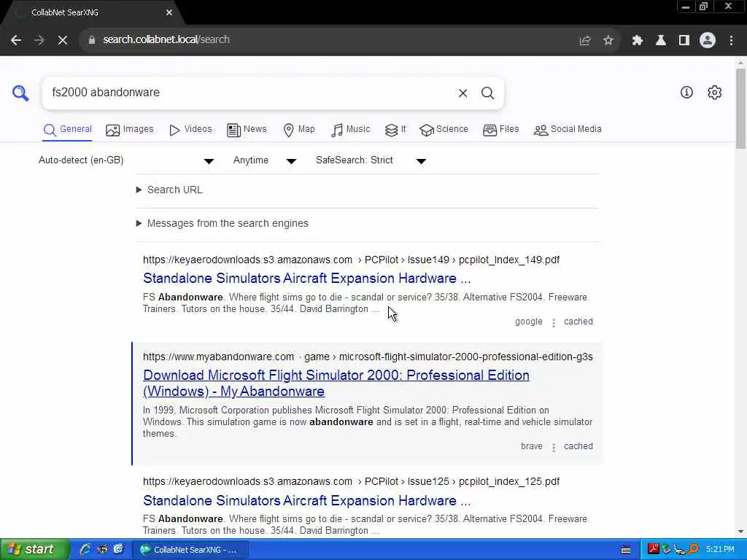747x560 pixels.
Task: Expand the Search URL section
Action: [169, 190]
